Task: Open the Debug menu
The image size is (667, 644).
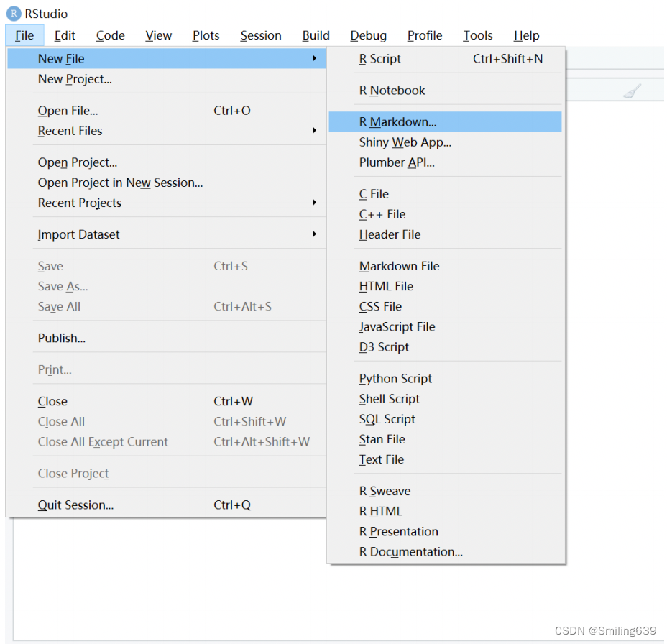Action: 369,35
